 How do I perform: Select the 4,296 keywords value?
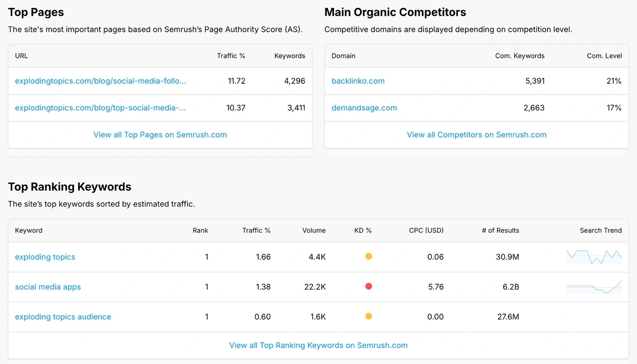click(x=295, y=81)
